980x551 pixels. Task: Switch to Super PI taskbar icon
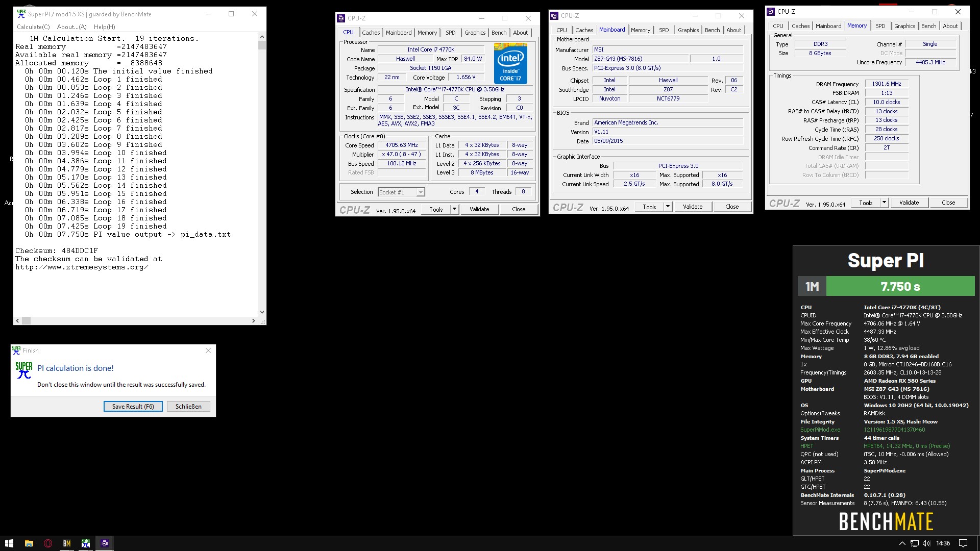[86, 543]
